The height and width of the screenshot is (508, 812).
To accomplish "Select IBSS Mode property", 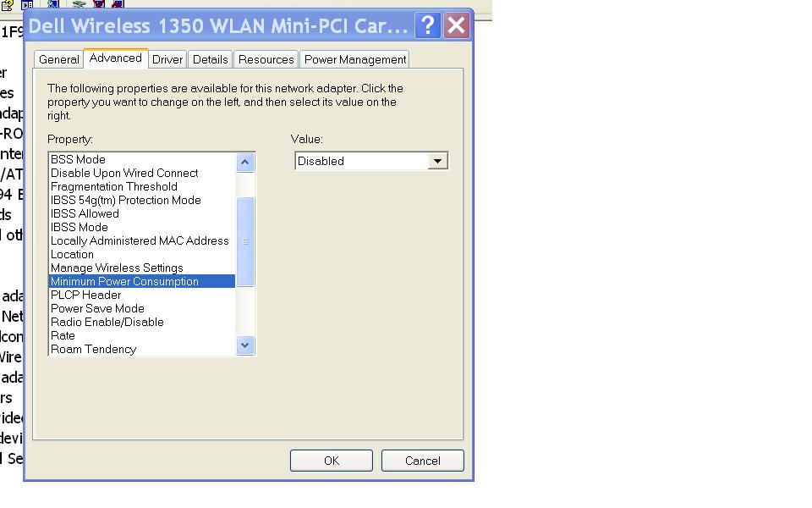I will click(142, 227).
